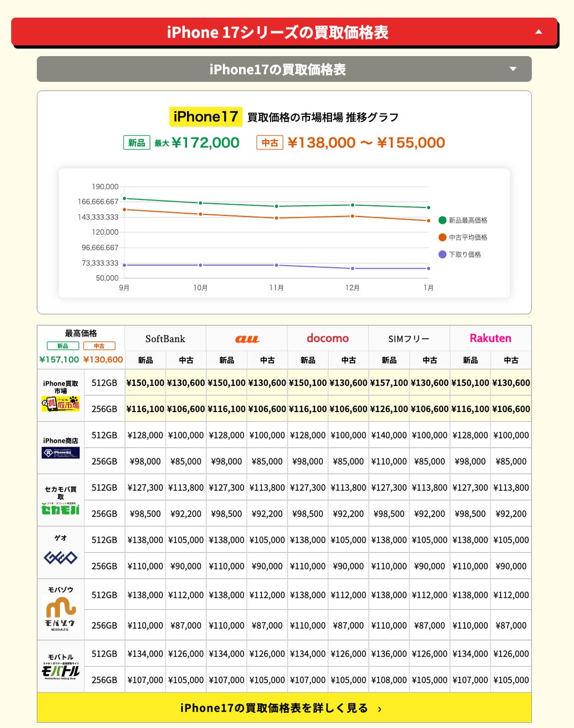574x728 pixels.
Task: Toggle 中古平均価格 legend orange dot
Action: pos(442,237)
